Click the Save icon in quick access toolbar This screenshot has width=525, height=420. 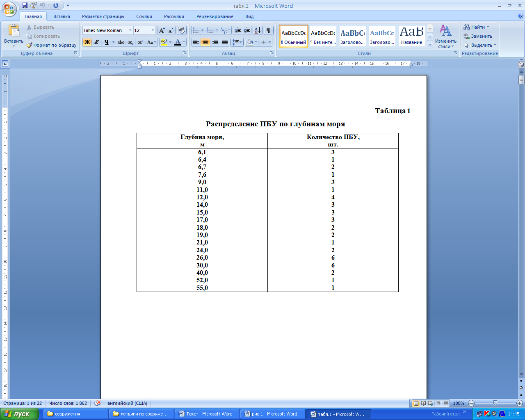click(x=25, y=6)
